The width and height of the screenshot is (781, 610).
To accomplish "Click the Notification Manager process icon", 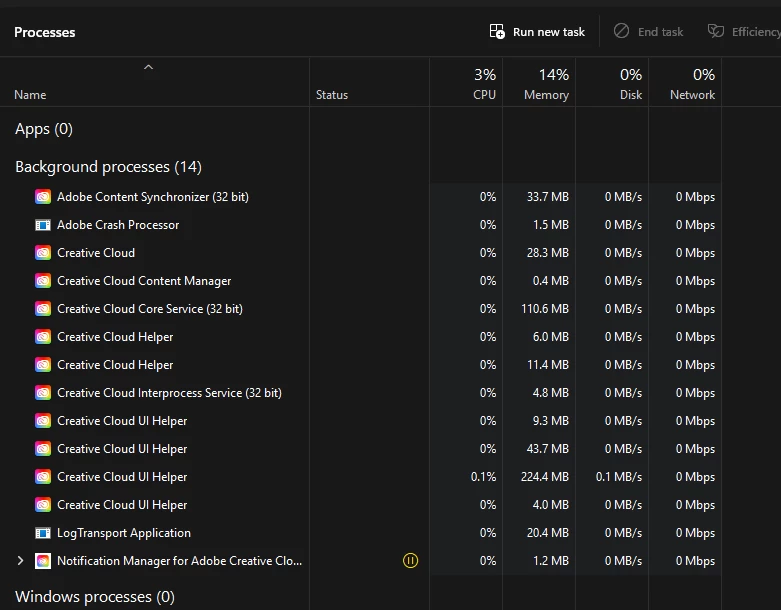I will [43, 561].
